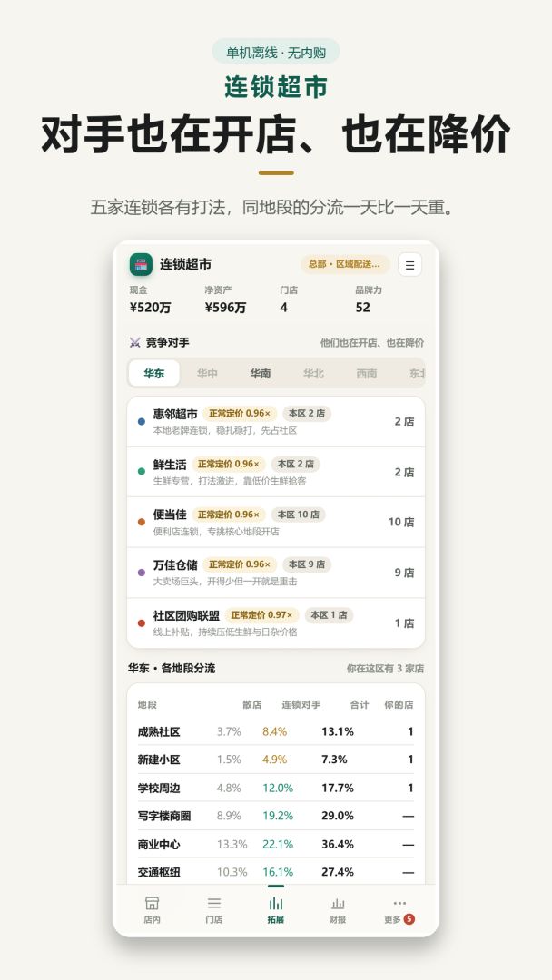Open the 万佳仓储 competitor row
The height and width of the screenshot is (980, 552).
(276, 573)
